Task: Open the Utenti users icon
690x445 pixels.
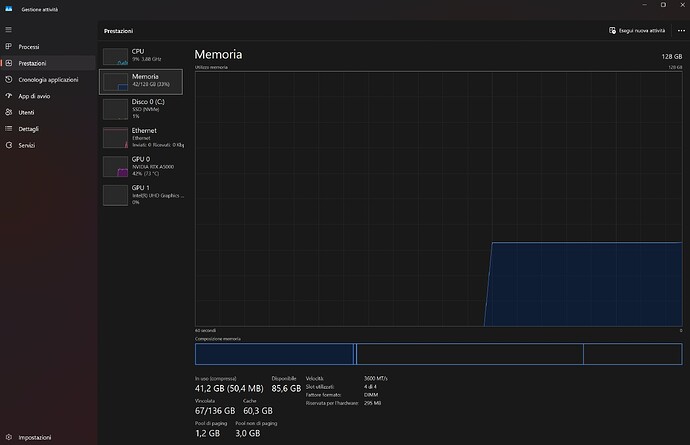Action: click(8, 112)
